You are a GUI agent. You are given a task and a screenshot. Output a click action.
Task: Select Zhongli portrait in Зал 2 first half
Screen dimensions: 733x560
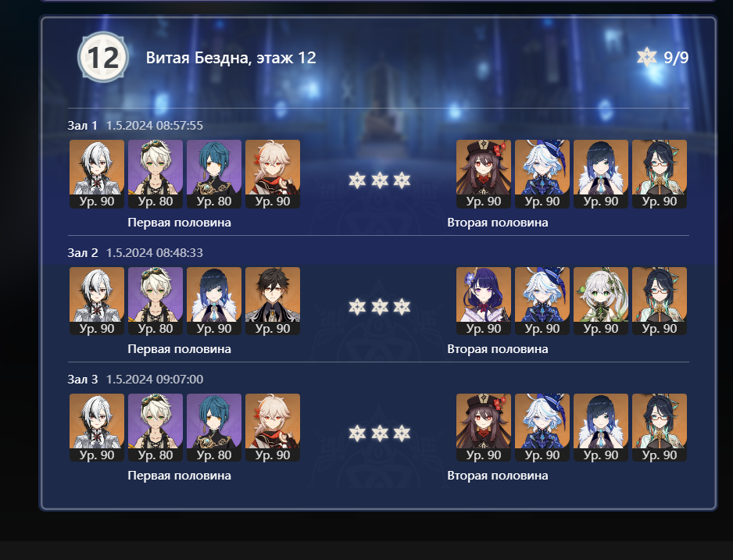pos(273,301)
